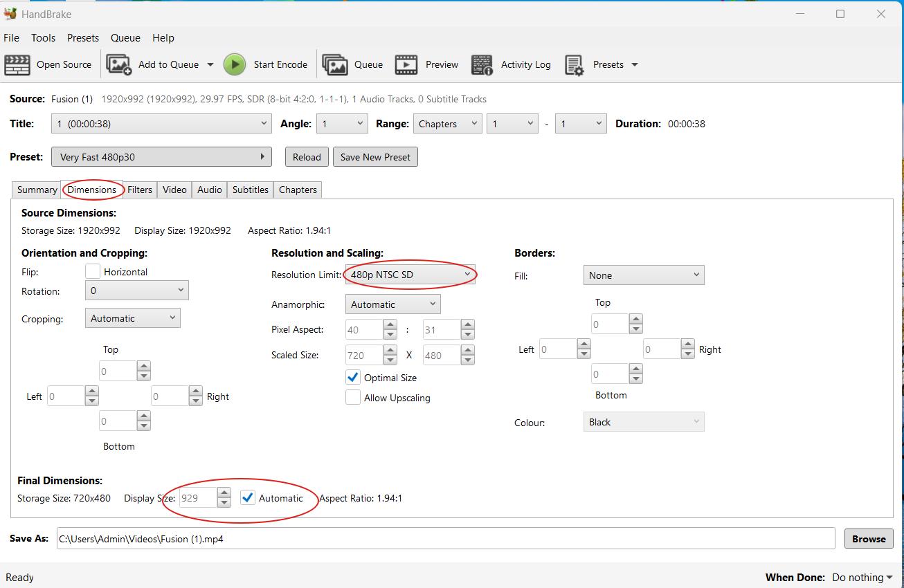Open the Presets menu in menu bar
Viewport: 904px width, 588px height.
pyautogui.click(x=83, y=38)
